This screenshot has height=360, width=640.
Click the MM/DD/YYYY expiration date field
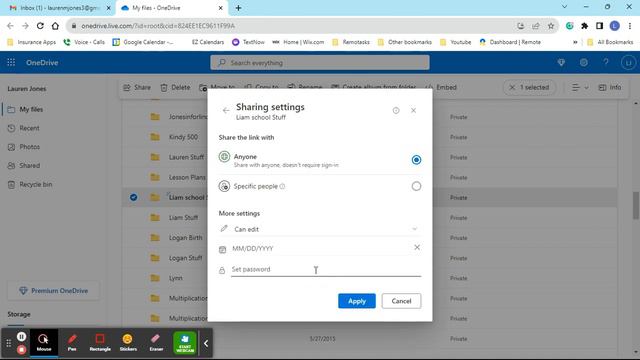click(320, 248)
